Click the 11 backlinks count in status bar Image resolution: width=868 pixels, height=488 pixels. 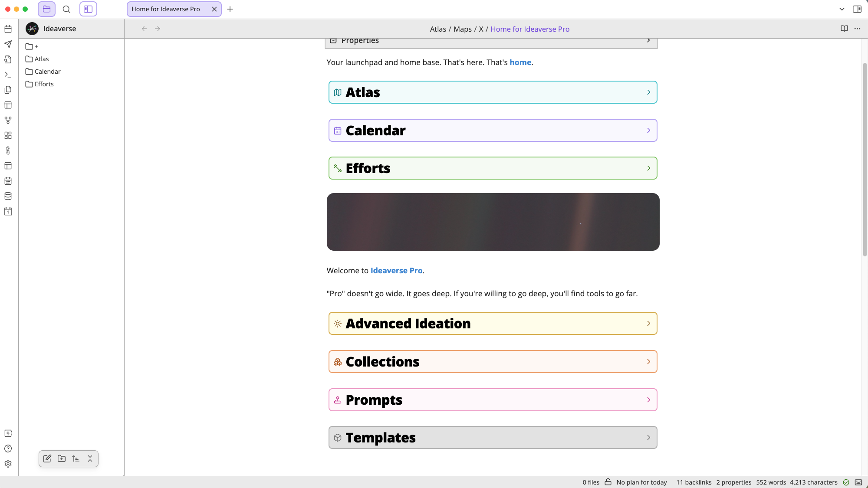pyautogui.click(x=694, y=482)
